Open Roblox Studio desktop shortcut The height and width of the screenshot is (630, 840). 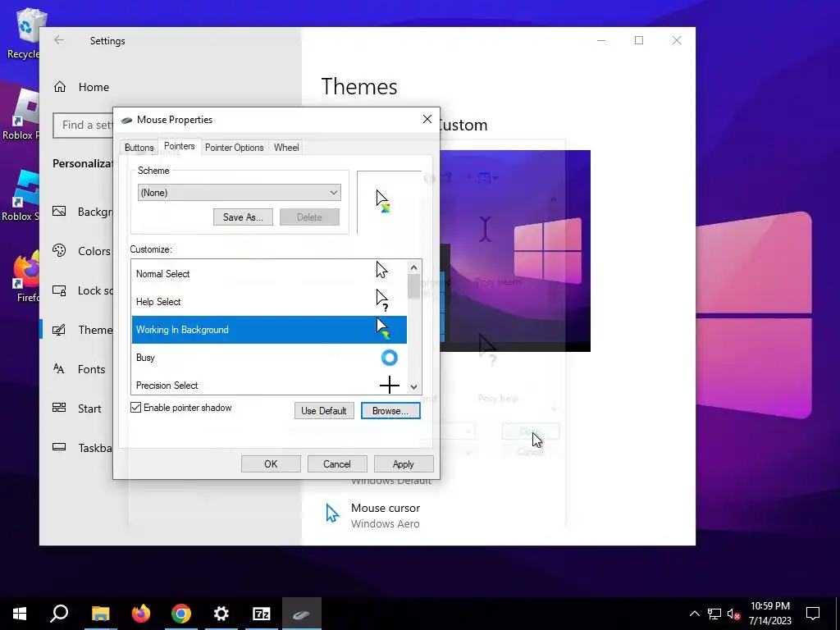21,195
